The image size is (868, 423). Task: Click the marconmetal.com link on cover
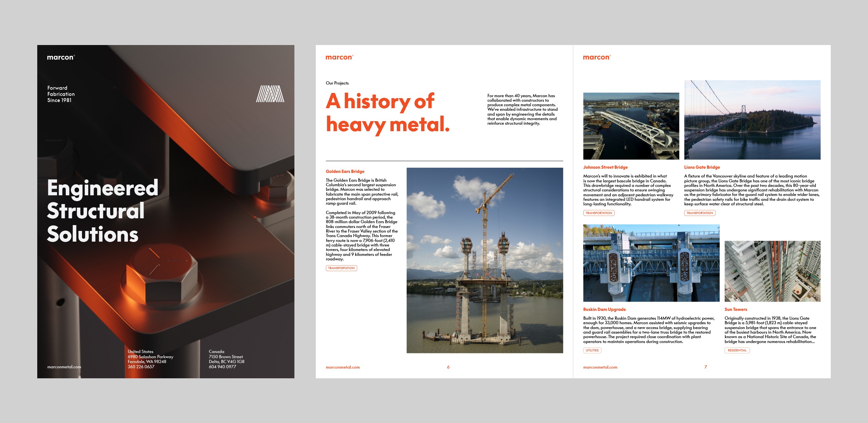[x=64, y=367]
